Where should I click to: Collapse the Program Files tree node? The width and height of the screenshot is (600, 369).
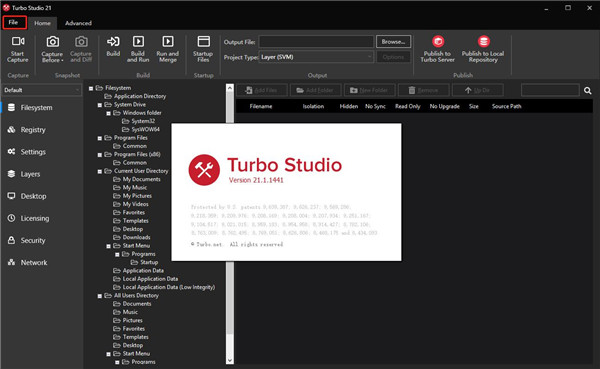[99, 138]
